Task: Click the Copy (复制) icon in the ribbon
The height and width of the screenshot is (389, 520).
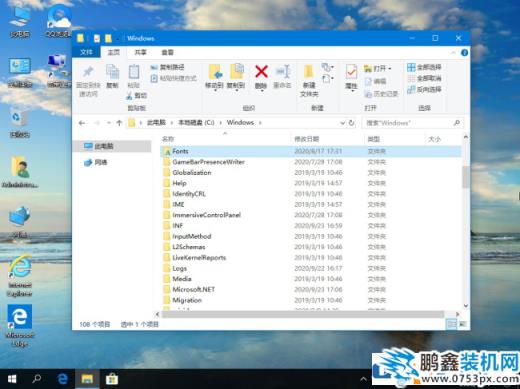Action: pyautogui.click(x=112, y=72)
